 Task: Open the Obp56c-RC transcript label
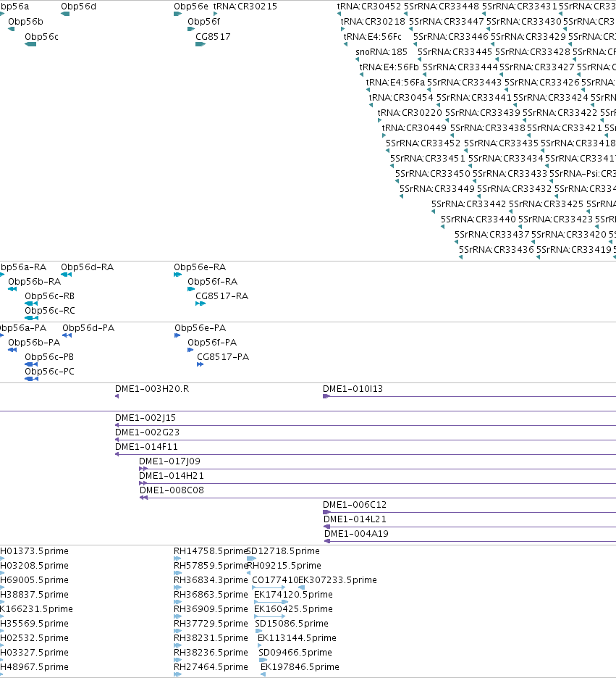point(50,311)
